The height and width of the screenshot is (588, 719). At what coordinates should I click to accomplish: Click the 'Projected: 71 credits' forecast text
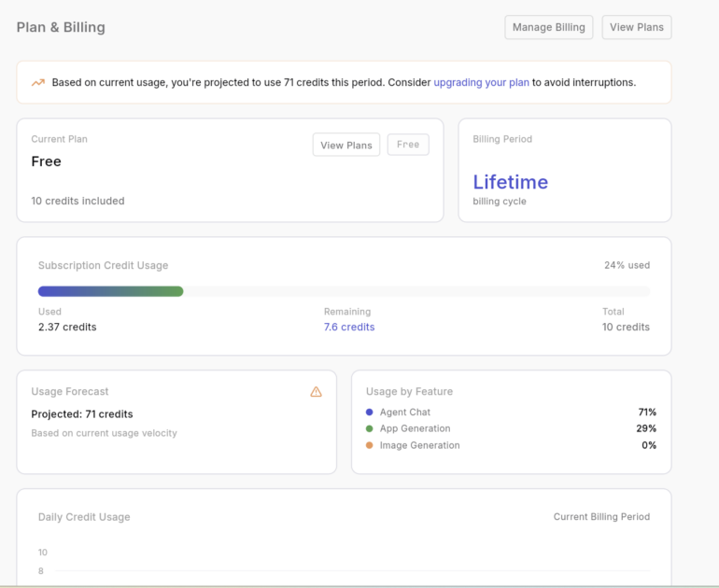click(x=82, y=413)
